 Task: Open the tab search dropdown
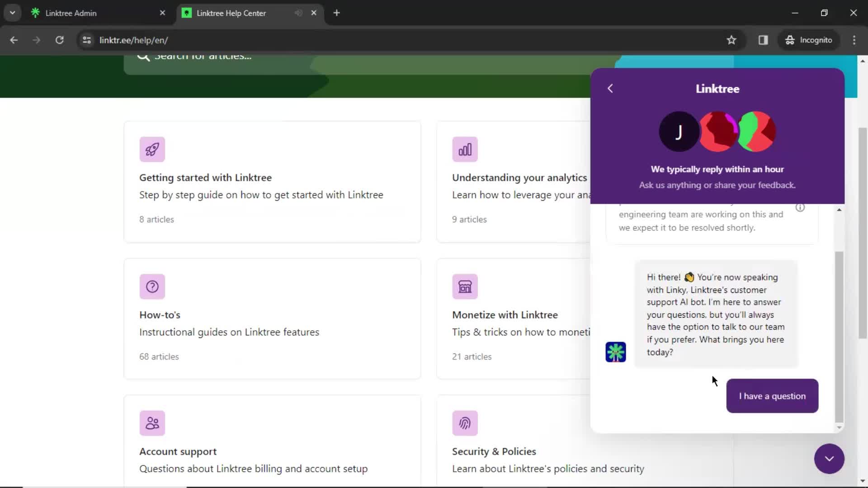tap(12, 13)
